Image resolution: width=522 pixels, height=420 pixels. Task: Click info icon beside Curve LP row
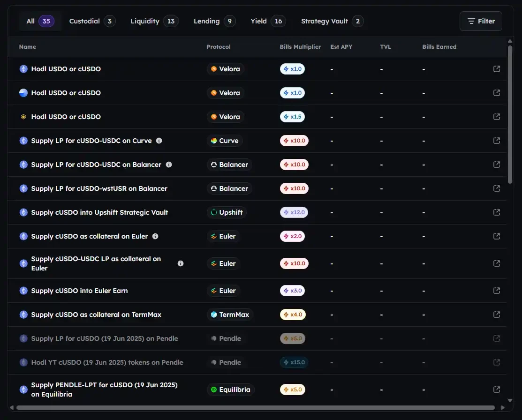pyautogui.click(x=159, y=141)
